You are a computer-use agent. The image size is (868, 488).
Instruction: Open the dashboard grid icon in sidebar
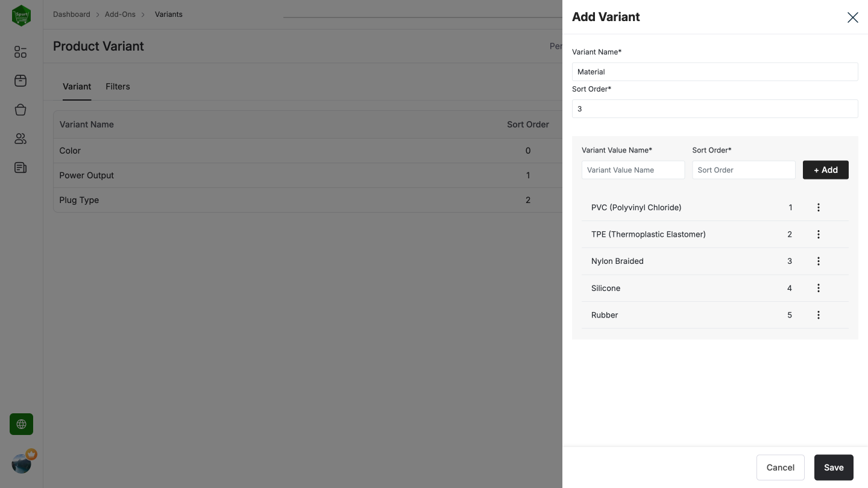click(x=20, y=52)
